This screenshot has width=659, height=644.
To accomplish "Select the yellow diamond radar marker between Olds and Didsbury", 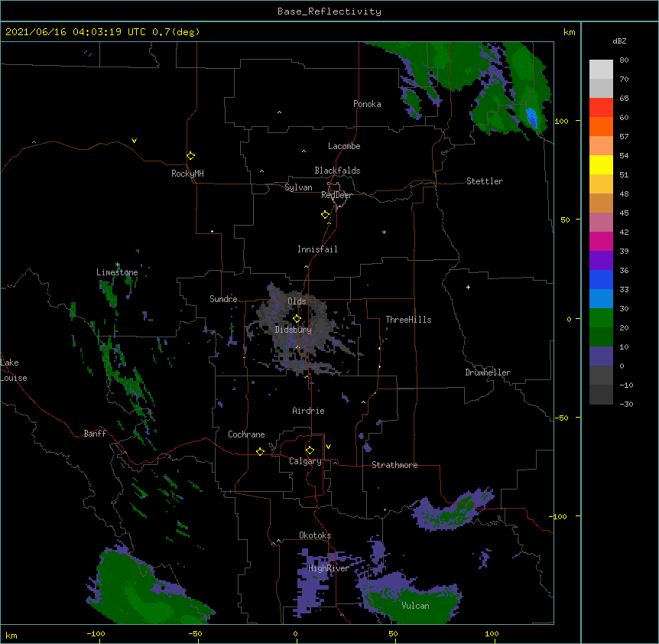I will (x=297, y=319).
